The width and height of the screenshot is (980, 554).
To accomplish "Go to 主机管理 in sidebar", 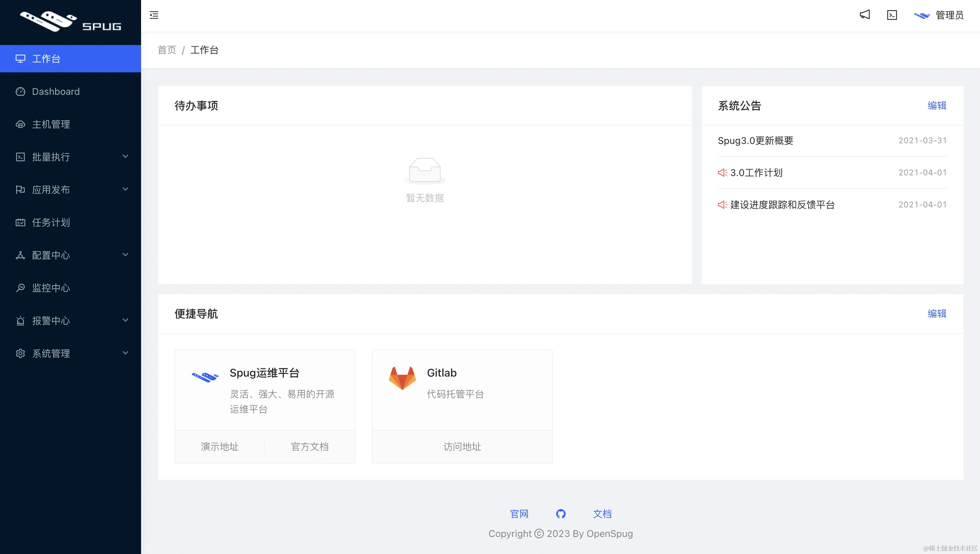I will point(51,124).
